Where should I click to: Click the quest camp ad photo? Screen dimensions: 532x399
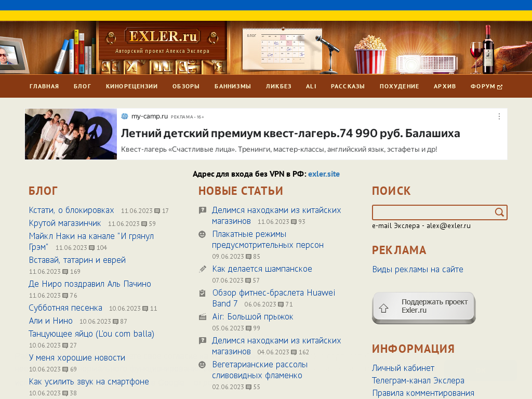71,134
